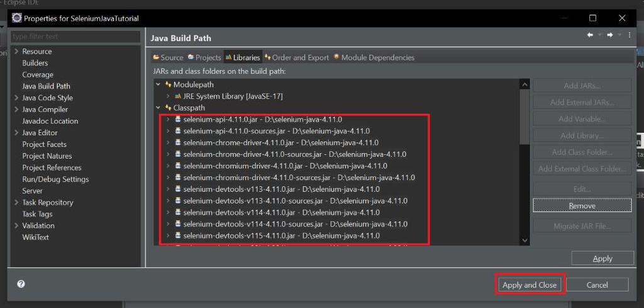
Task: Click the help question mark icon
Action: point(21,283)
